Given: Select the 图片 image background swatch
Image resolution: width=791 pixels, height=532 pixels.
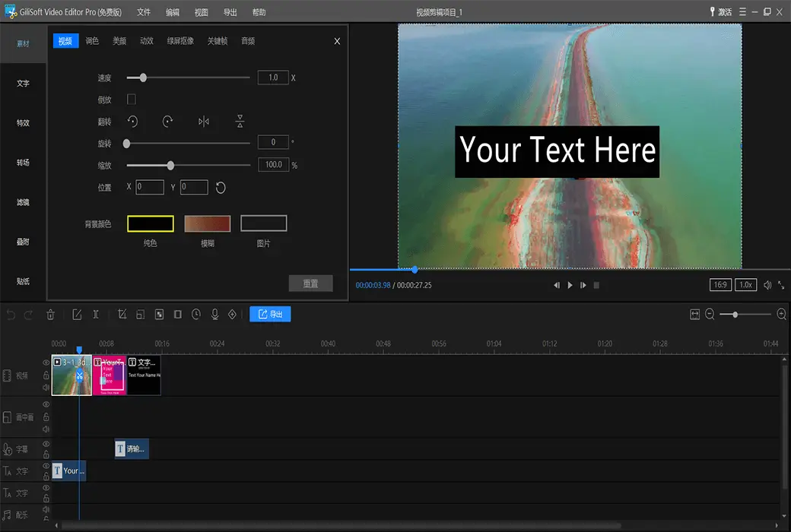Looking at the screenshot, I should (x=264, y=223).
